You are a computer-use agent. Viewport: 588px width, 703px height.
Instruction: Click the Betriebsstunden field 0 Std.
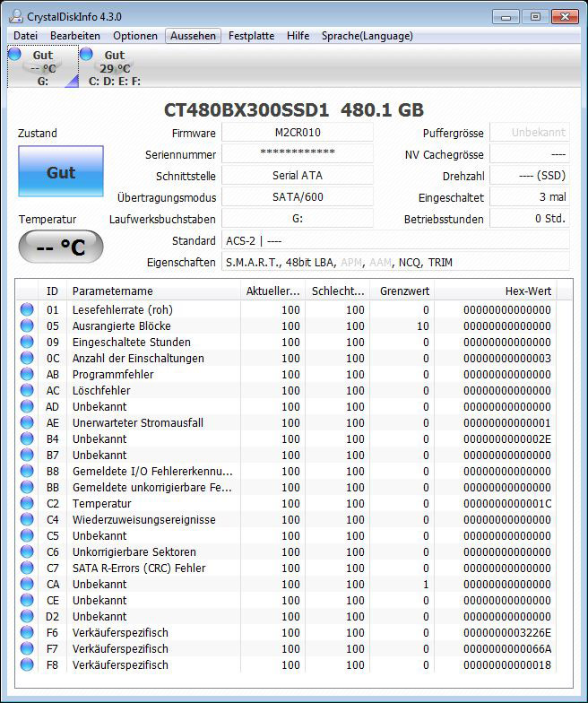coord(530,219)
